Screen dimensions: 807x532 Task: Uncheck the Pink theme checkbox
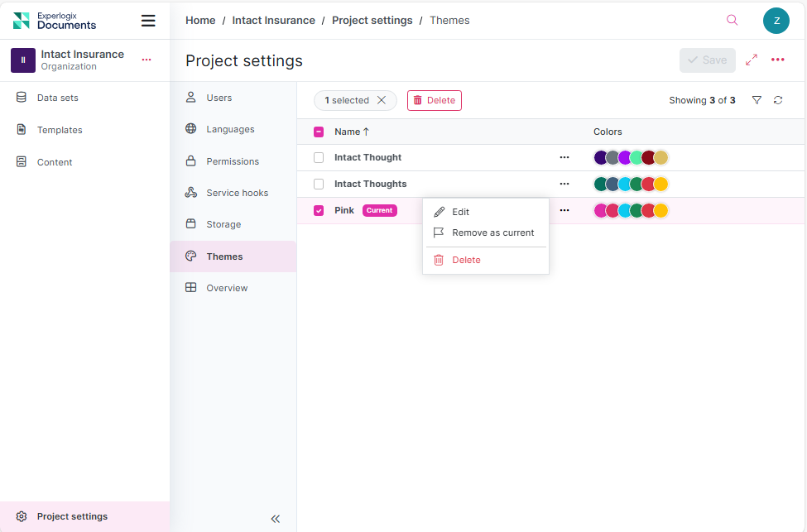tap(319, 210)
